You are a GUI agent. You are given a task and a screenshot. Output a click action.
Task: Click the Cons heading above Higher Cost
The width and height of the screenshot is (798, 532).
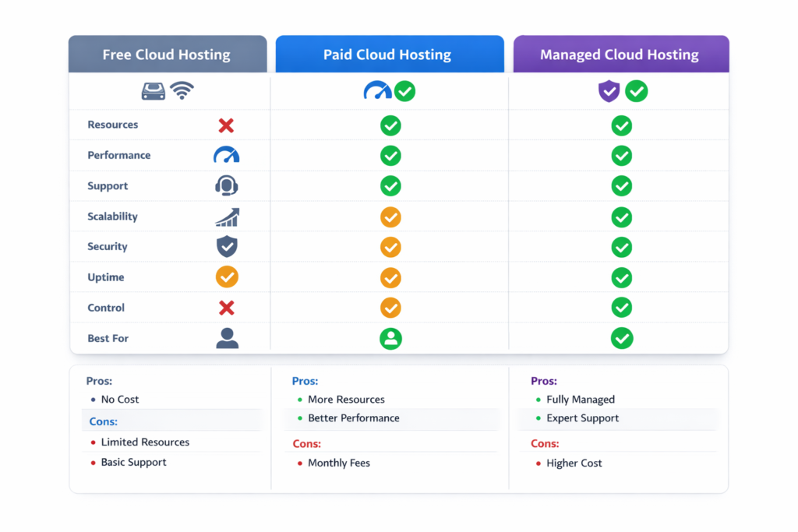[545, 443]
